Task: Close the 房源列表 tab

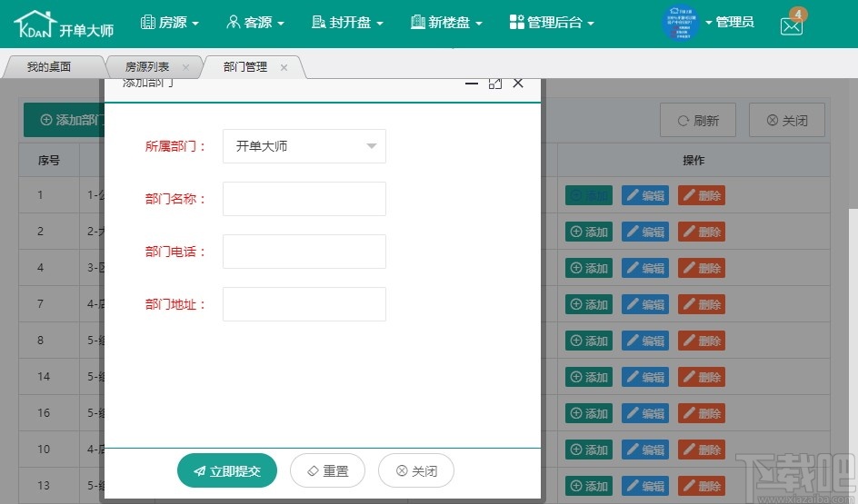Action: coord(185,67)
